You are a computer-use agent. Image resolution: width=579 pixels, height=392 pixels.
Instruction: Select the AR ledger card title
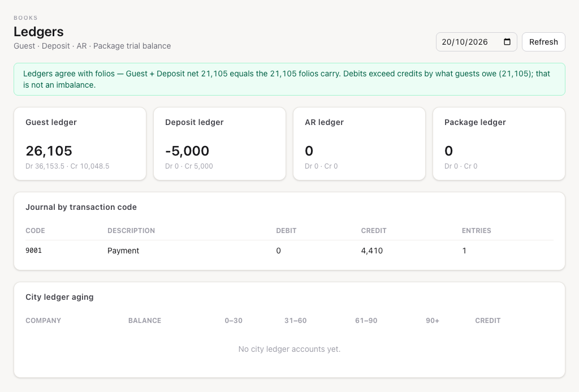[x=324, y=122]
